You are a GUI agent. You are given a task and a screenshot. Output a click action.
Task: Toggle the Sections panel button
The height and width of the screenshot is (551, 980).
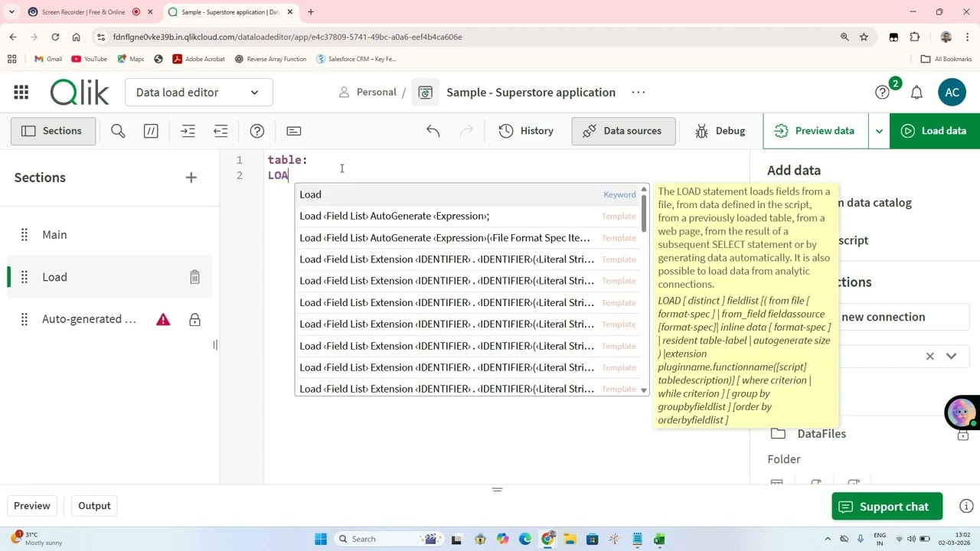tap(53, 131)
